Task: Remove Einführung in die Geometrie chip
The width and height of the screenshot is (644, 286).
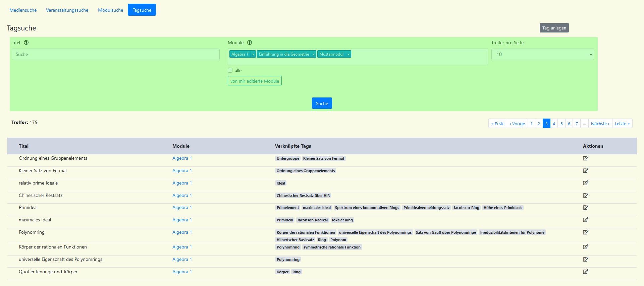Action: pos(314,54)
